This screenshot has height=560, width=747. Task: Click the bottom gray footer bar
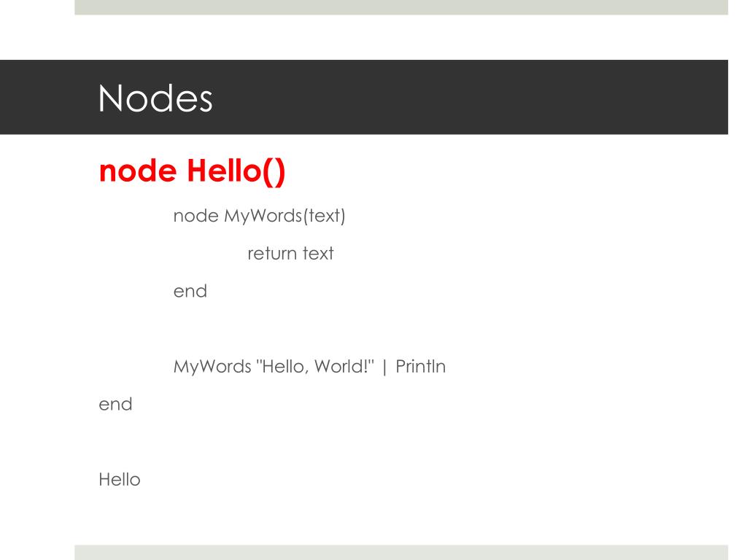pos(401,553)
